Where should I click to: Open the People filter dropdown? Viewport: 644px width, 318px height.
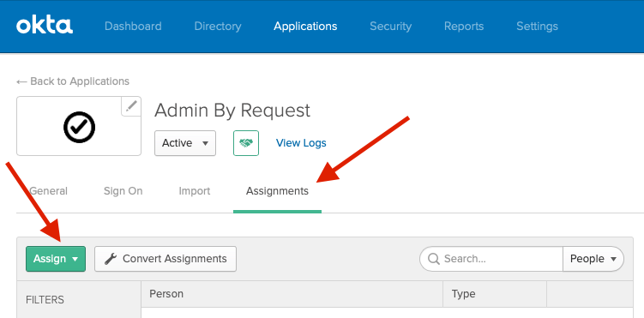point(593,259)
